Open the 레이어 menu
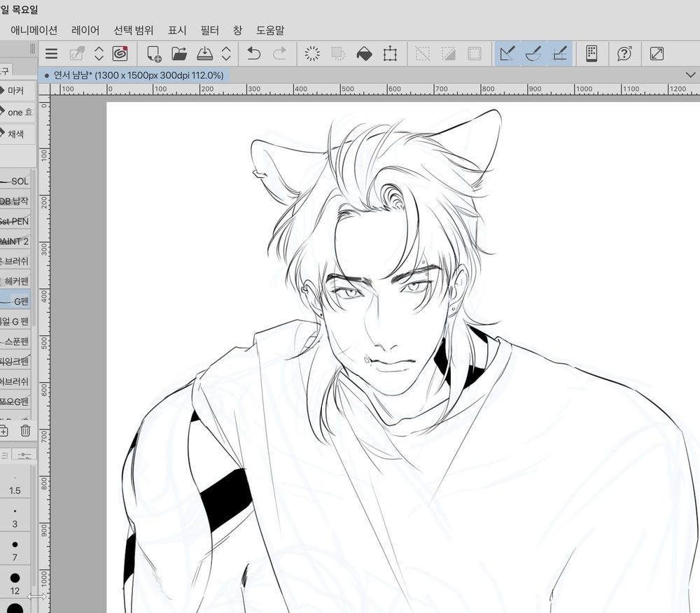Image resolution: width=700 pixels, height=613 pixels. tap(85, 30)
